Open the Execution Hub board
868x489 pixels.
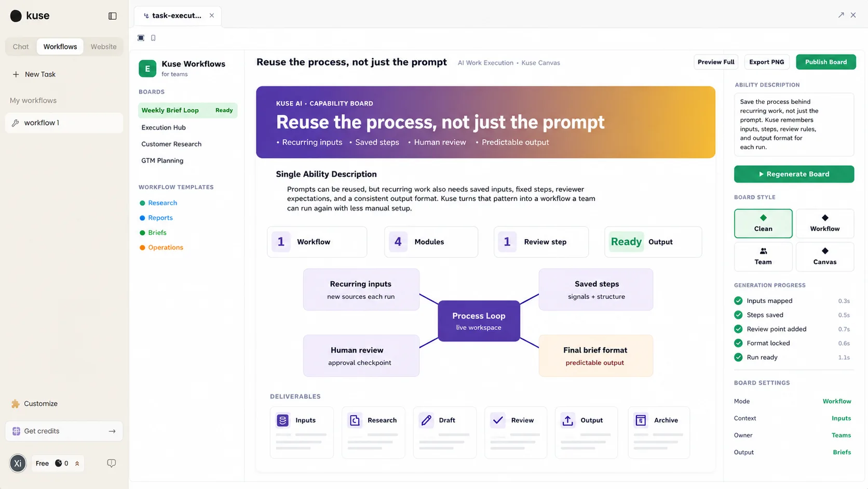tap(164, 127)
